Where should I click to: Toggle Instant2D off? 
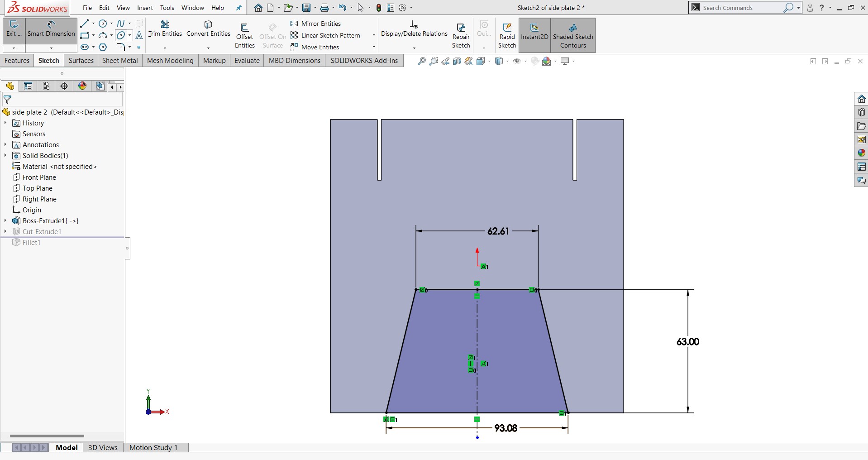click(534, 35)
